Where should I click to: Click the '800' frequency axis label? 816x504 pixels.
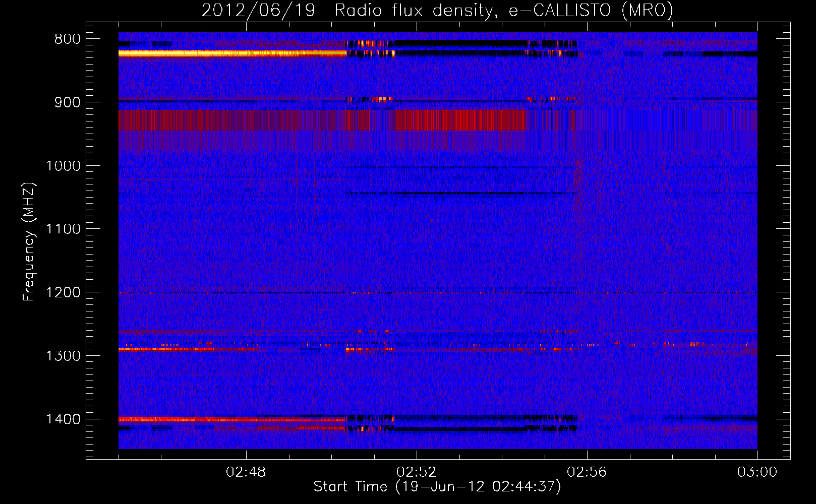pos(68,39)
